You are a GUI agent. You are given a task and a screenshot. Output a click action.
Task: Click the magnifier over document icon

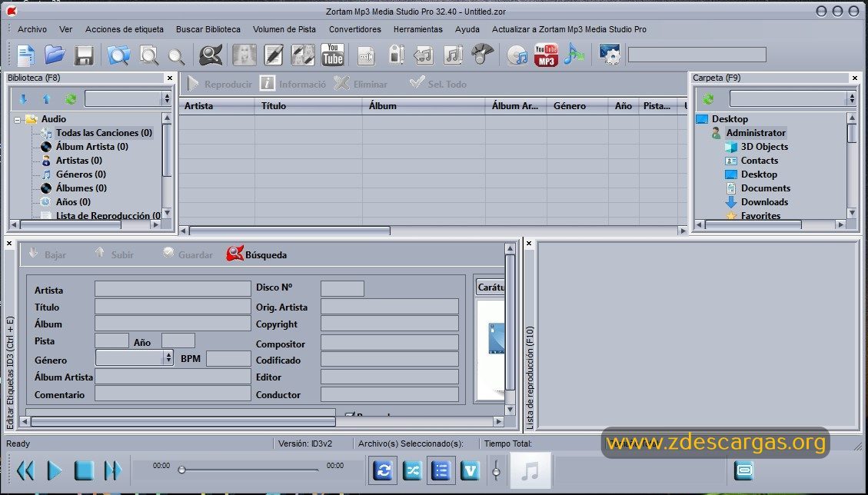click(x=148, y=55)
